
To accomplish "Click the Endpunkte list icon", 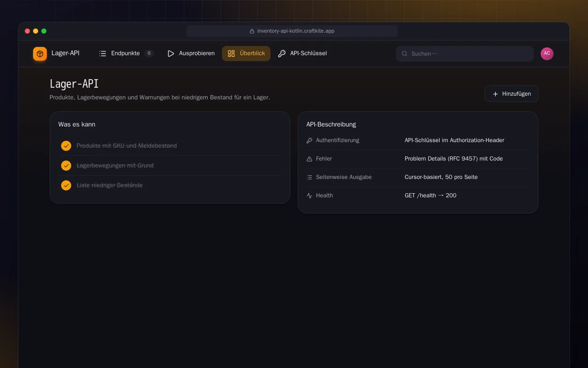I will coord(102,53).
